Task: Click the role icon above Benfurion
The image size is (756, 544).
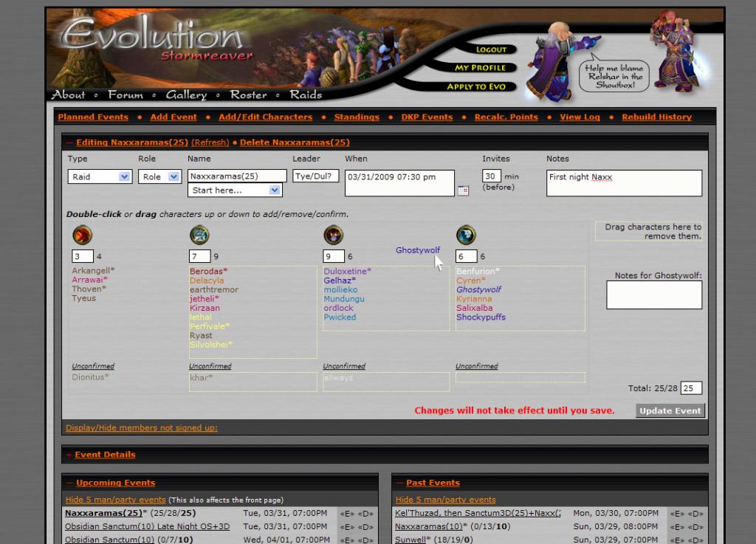Action: pos(466,235)
